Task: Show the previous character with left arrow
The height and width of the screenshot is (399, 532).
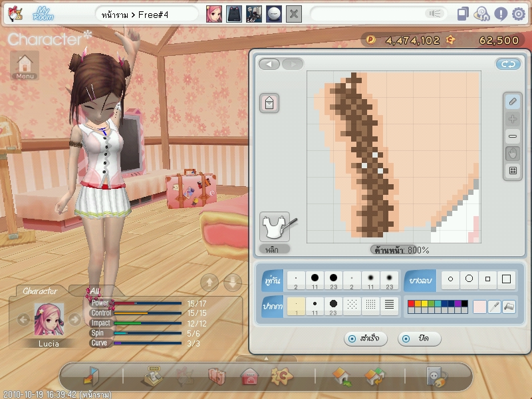Action: [x=23, y=319]
